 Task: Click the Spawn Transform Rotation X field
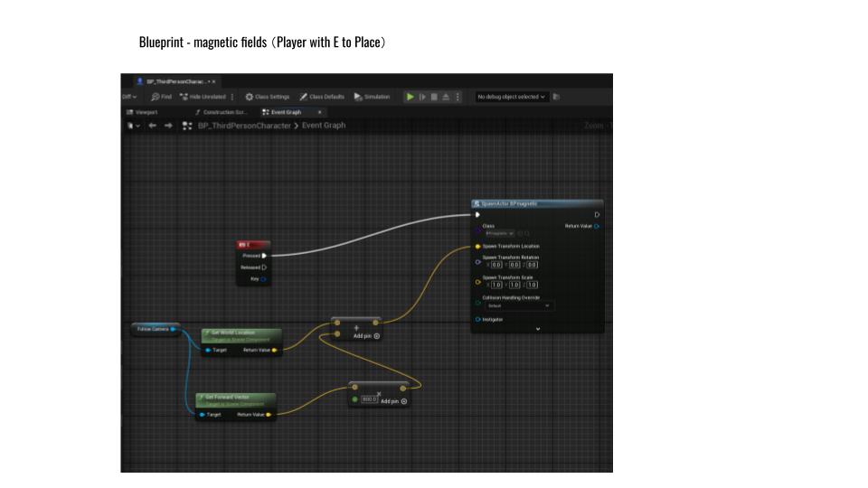[x=496, y=265]
